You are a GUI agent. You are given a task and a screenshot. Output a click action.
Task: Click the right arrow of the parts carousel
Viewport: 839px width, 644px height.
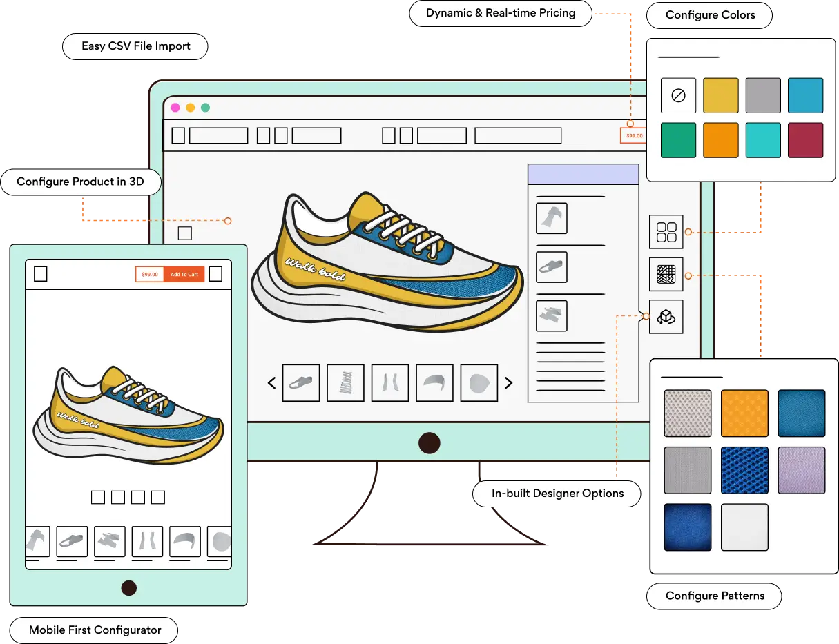pyautogui.click(x=509, y=383)
